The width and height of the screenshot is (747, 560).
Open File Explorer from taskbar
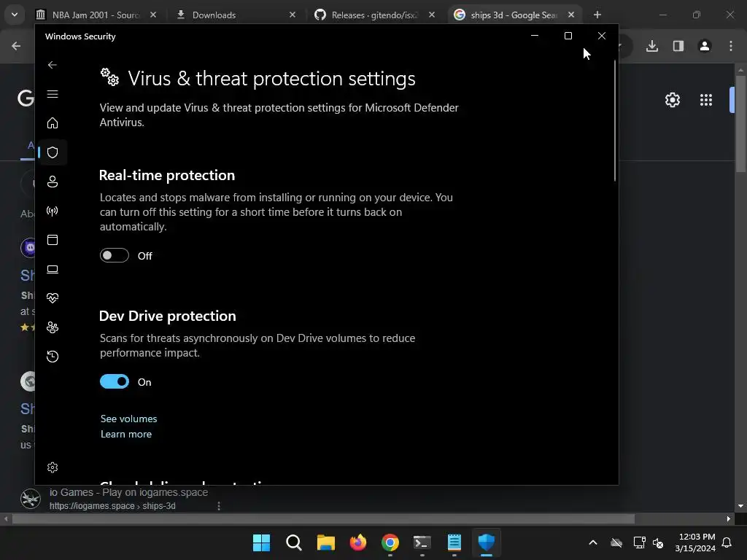tap(326, 542)
